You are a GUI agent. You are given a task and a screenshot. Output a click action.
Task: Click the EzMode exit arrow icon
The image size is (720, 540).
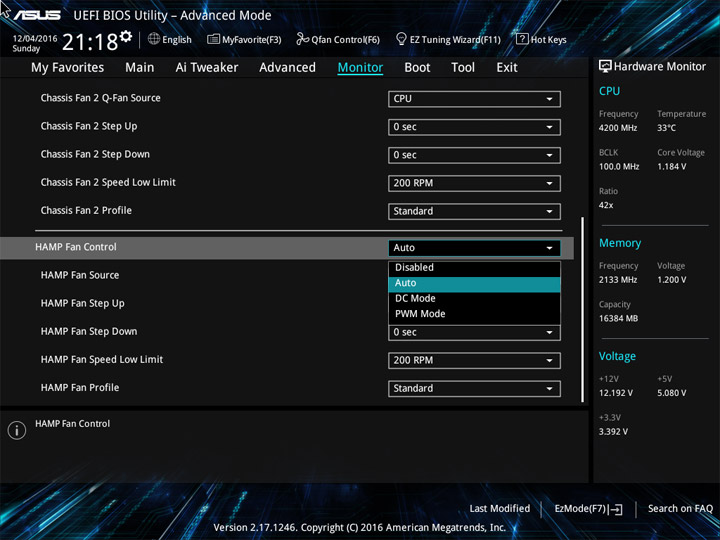[x=617, y=509]
